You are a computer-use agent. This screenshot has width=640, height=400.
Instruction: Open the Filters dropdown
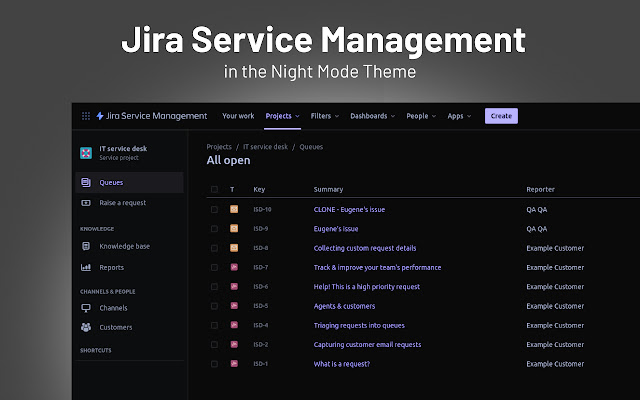click(x=324, y=116)
